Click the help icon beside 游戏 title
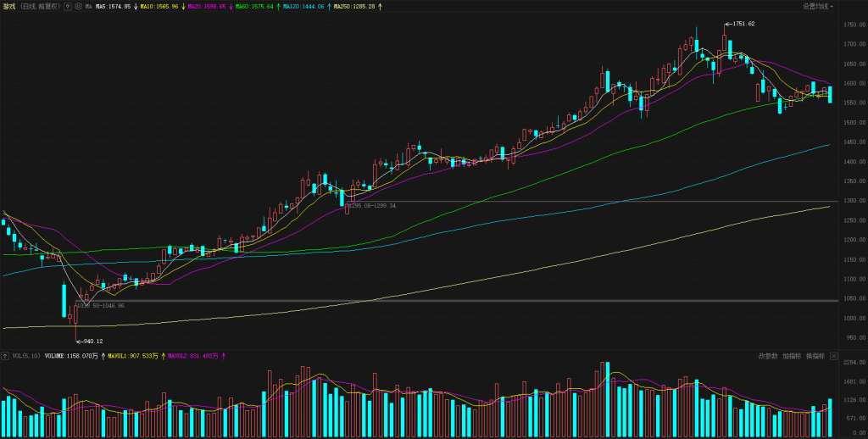 click(67, 6)
